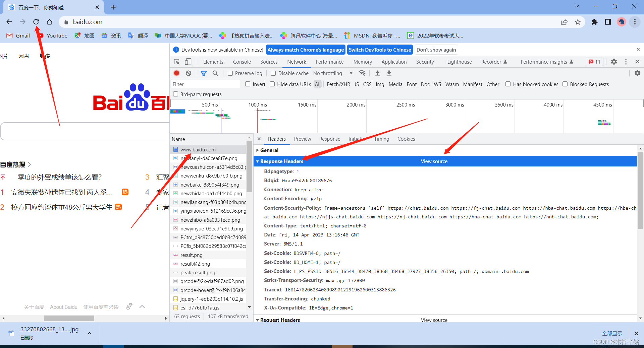Click the headers pane vertical scrollbar
Image resolution: width=644 pixels, height=348 pixels.
(640, 190)
